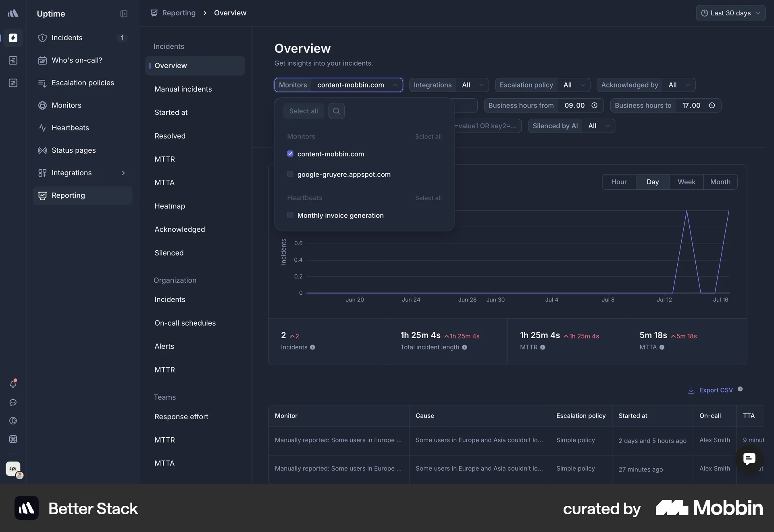Screen dimensions: 774x532
Task: Open the chat bubble icon in bottom left rail
Action: pos(13,403)
